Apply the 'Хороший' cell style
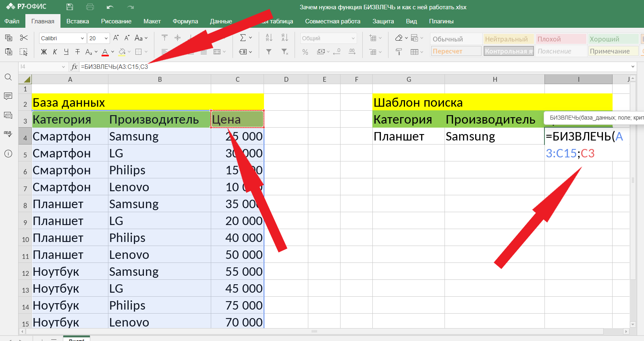Image resolution: width=644 pixels, height=341 pixels. [613, 39]
